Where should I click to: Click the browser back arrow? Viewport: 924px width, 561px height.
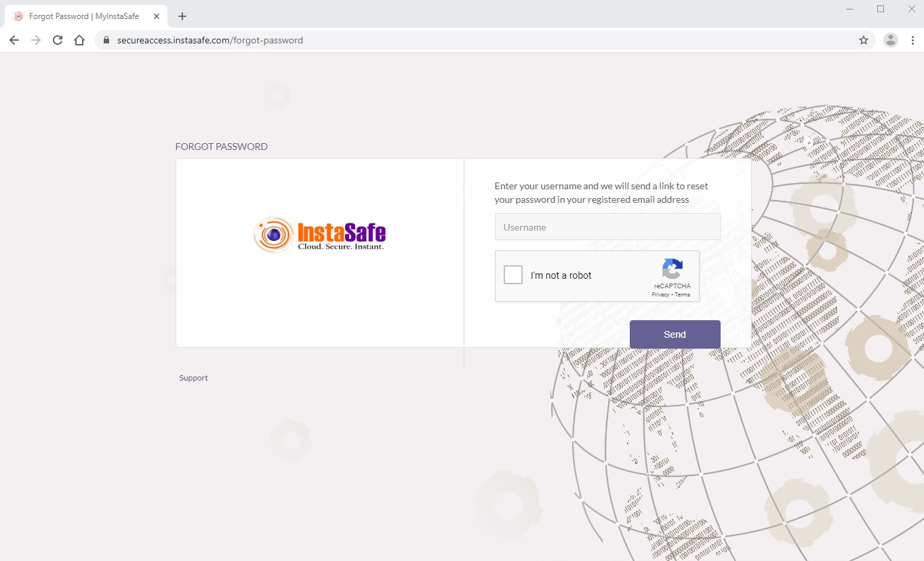[x=14, y=40]
